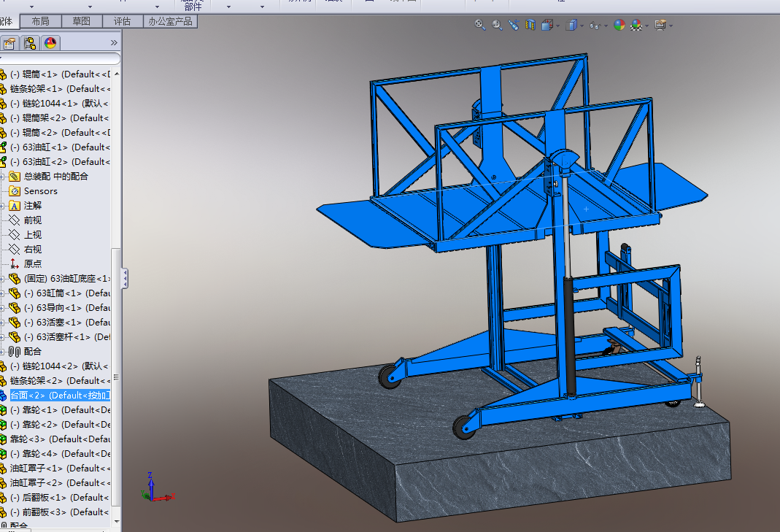Image resolution: width=780 pixels, height=532 pixels.
Task: Open the DisplayManager color wheel tab
Action: click(50, 43)
